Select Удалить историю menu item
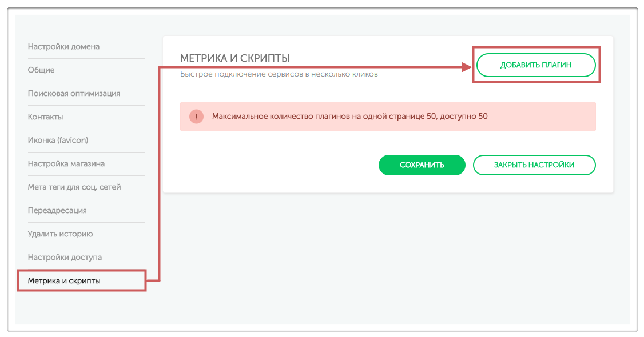Viewport: 644px width, 337px height. point(60,234)
